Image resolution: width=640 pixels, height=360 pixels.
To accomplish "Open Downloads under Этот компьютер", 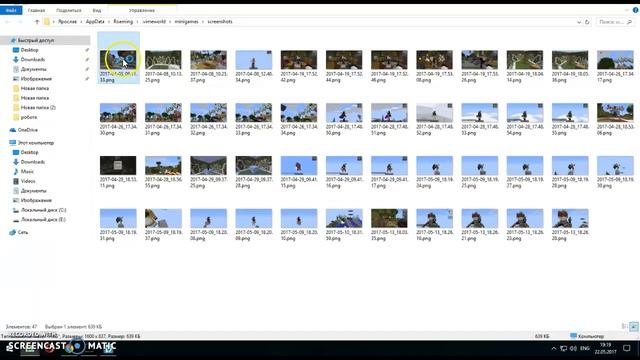I will click(33, 162).
